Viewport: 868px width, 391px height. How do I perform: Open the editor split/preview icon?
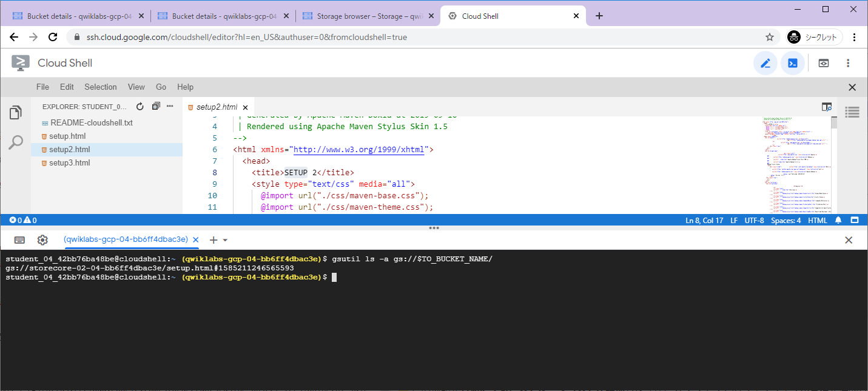pyautogui.click(x=826, y=107)
